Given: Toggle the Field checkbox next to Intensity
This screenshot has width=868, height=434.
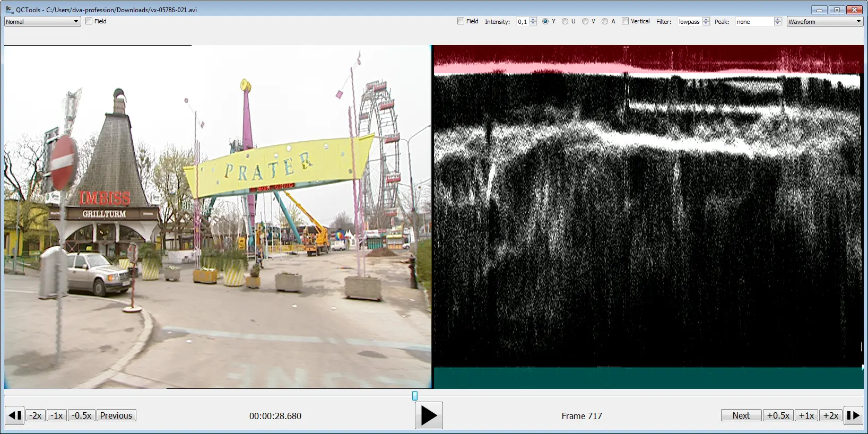Looking at the screenshot, I should point(461,21).
